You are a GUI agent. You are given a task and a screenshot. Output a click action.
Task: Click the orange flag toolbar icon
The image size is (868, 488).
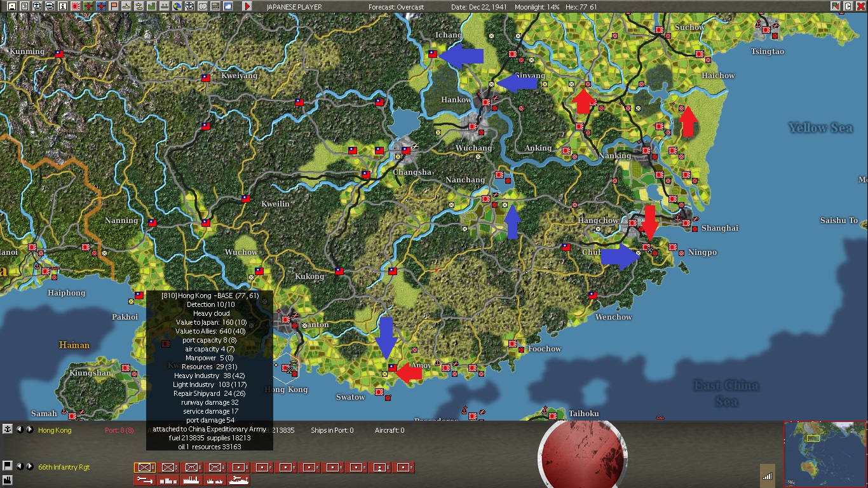click(x=114, y=6)
